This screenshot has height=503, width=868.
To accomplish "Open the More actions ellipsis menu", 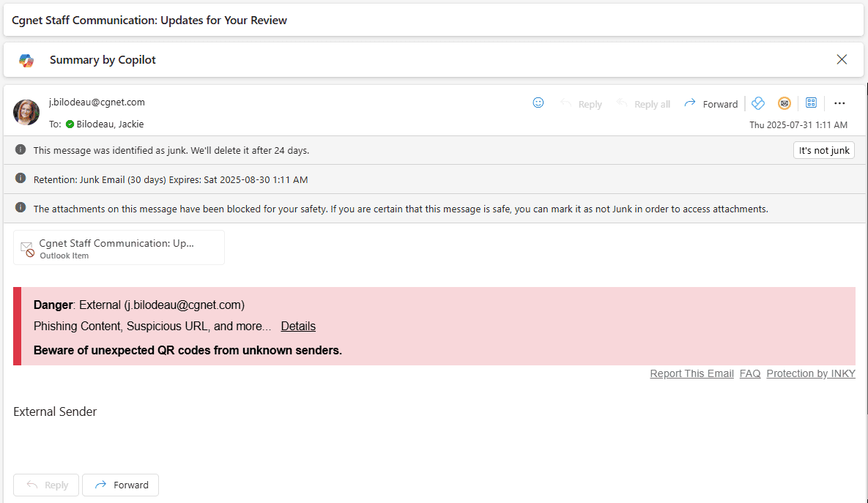I will tap(839, 103).
